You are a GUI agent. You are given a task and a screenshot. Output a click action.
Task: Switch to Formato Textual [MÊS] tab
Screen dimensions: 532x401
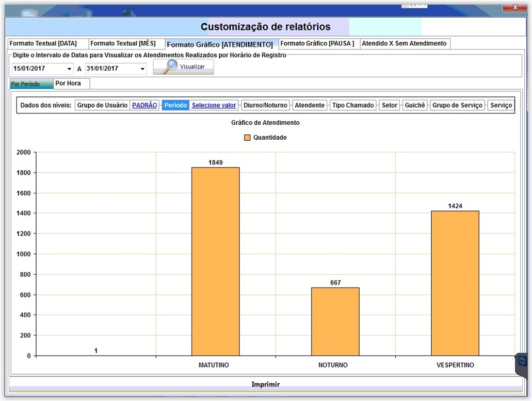coord(123,44)
